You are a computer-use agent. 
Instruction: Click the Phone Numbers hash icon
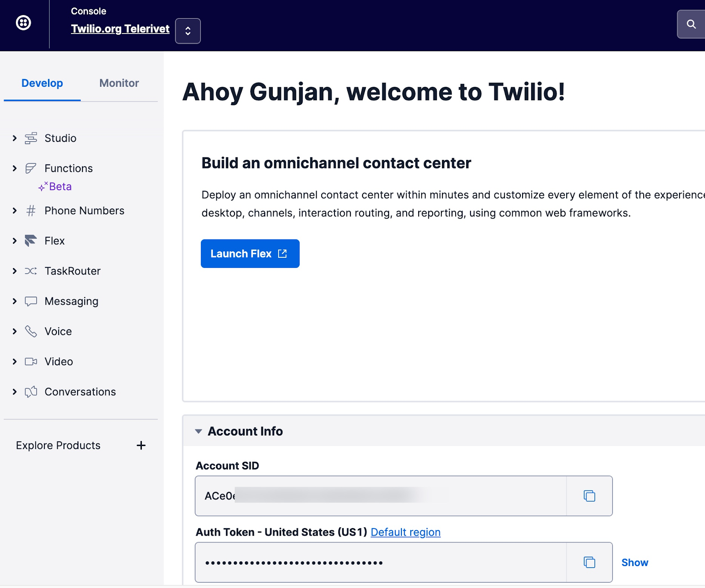31,211
